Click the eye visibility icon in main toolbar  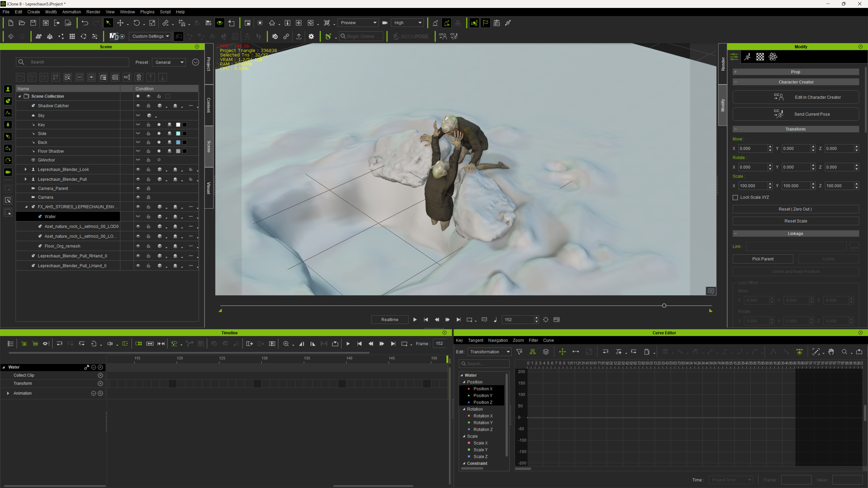pyautogui.click(x=220, y=23)
